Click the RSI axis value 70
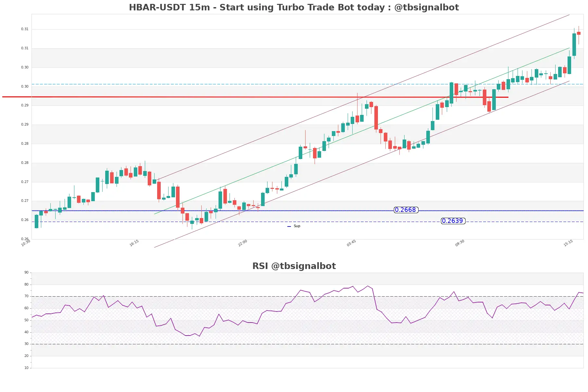Viewport: 588px width, 392px height. pos(26,296)
